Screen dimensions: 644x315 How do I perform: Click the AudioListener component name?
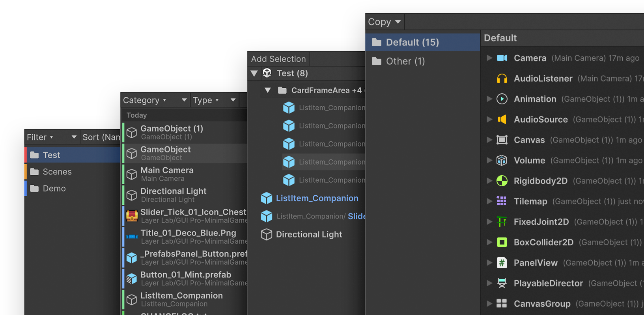(x=543, y=78)
